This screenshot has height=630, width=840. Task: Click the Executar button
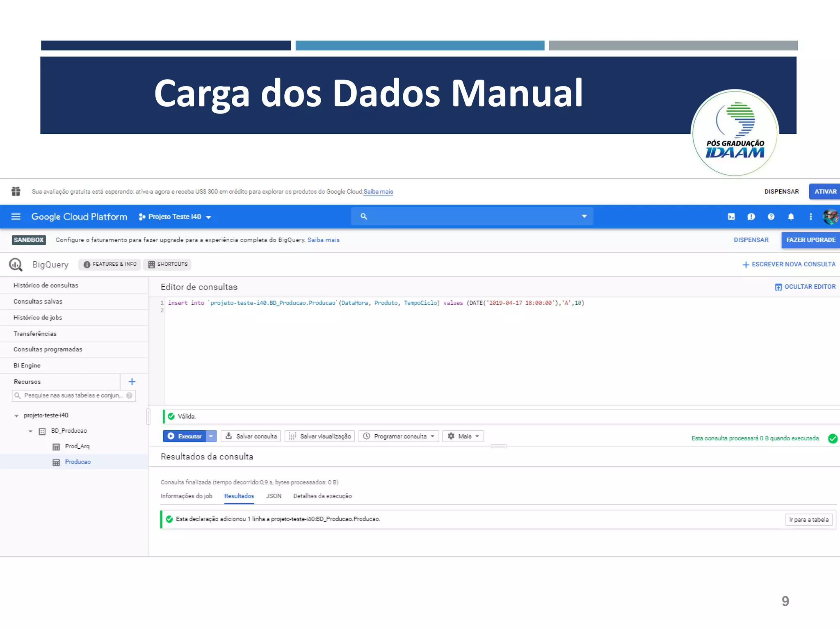184,436
